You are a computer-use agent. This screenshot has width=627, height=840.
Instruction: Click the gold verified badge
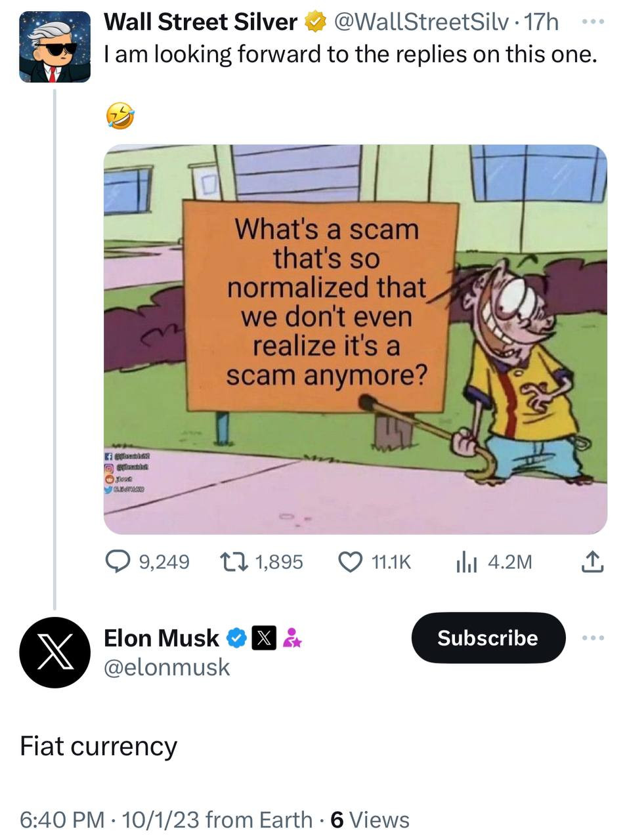316,23
